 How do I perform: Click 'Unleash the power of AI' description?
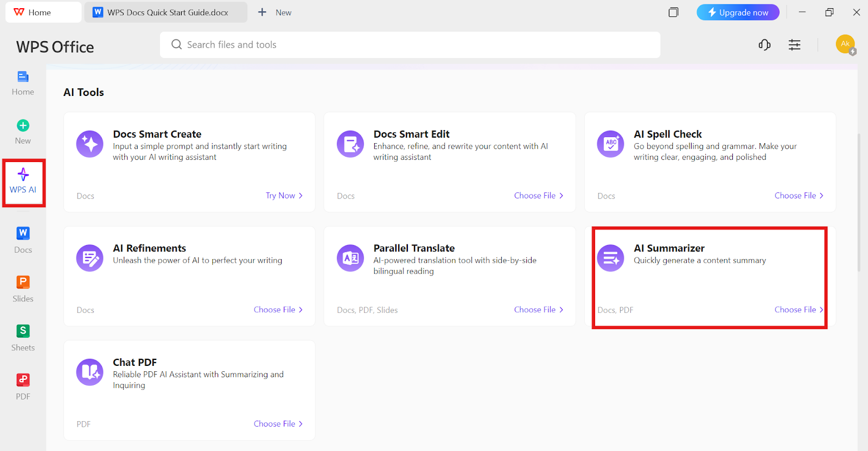pyautogui.click(x=197, y=260)
